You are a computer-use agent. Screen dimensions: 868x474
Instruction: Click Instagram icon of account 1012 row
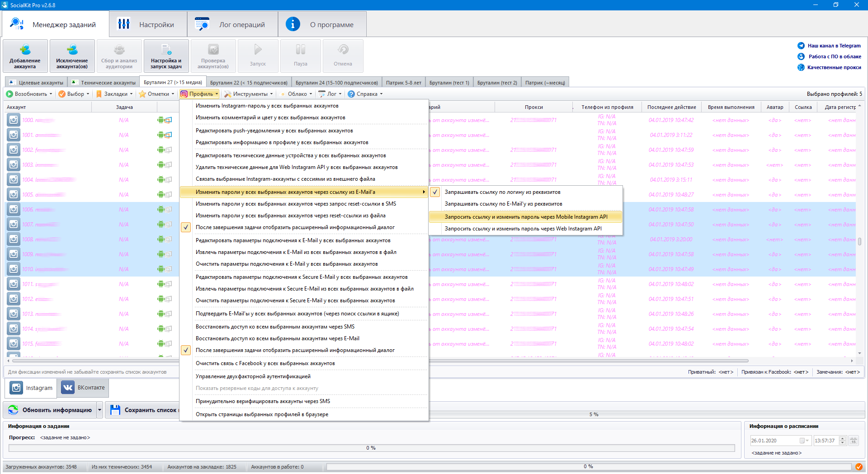[14, 299]
